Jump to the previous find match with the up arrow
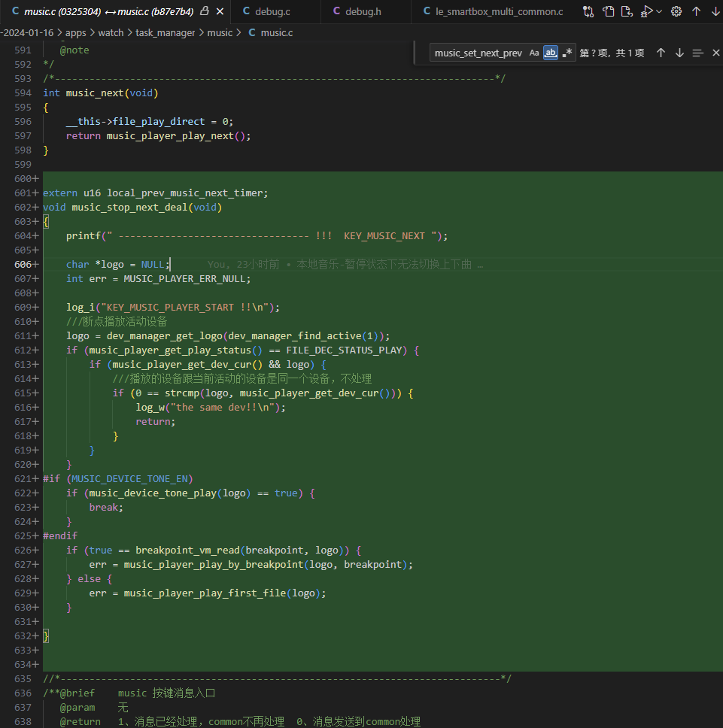 point(661,53)
